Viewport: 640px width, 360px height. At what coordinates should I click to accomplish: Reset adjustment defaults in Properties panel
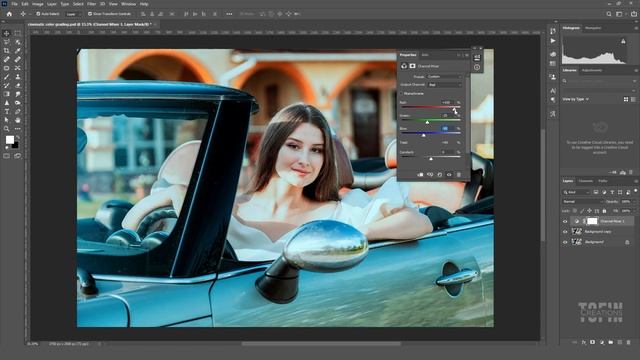[440, 175]
